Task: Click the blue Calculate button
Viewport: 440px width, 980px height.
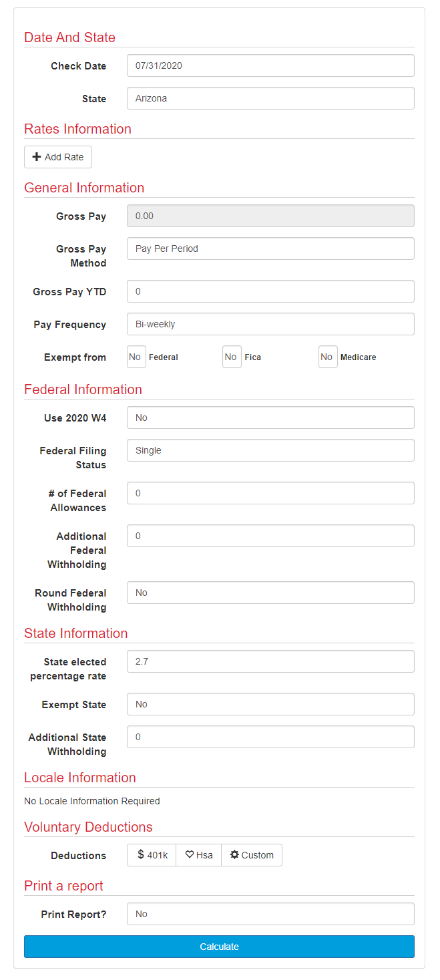Action: [219, 947]
